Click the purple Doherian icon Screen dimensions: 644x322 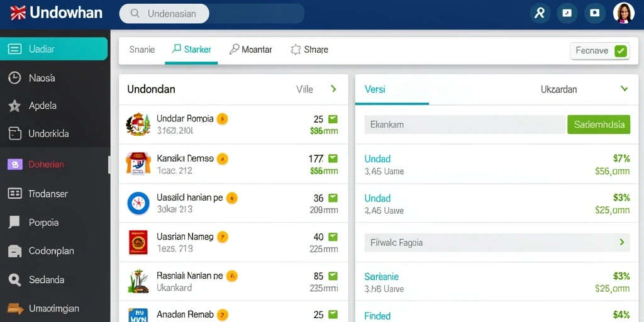click(x=14, y=164)
